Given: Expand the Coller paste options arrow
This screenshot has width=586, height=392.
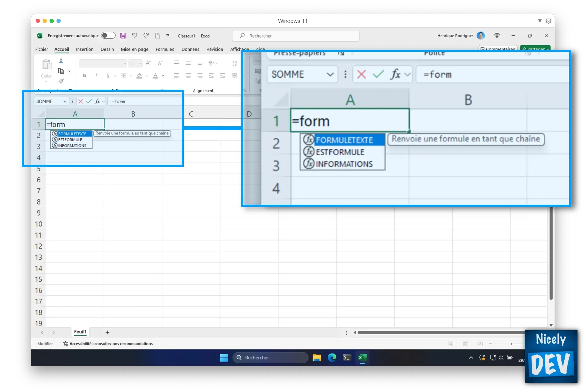Looking at the screenshot, I should [x=46, y=82].
